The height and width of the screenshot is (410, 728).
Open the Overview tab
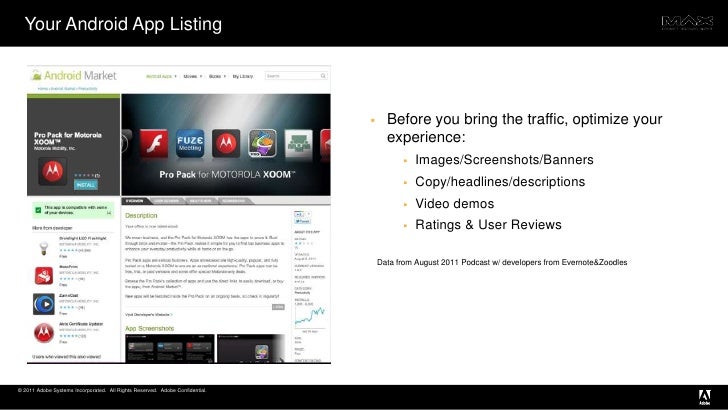click(135, 201)
